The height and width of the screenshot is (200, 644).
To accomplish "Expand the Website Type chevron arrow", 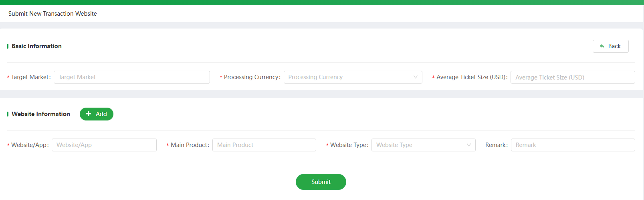I will [469, 145].
